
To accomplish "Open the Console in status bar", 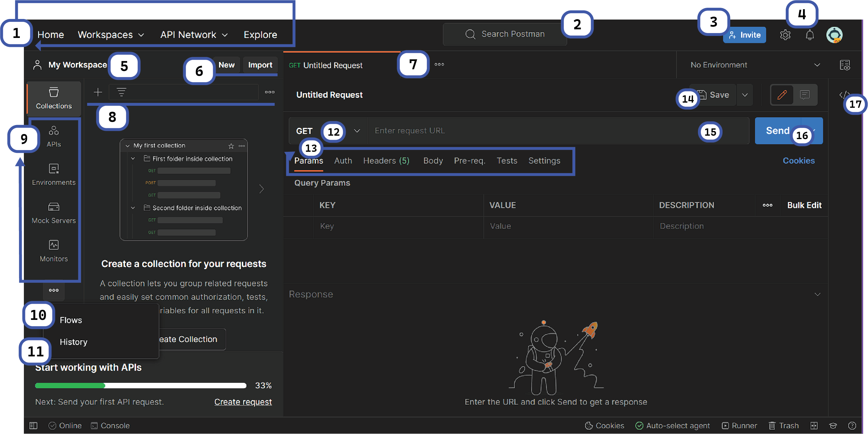I will point(110,426).
